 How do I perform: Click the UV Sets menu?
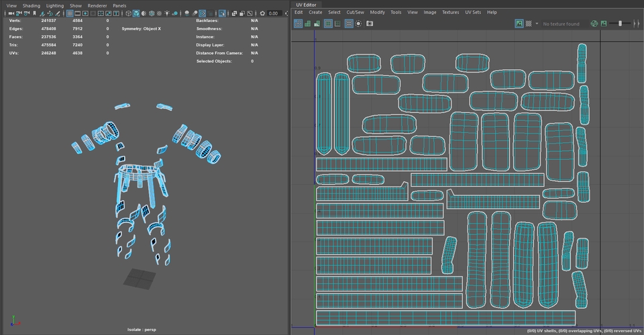coord(472,12)
